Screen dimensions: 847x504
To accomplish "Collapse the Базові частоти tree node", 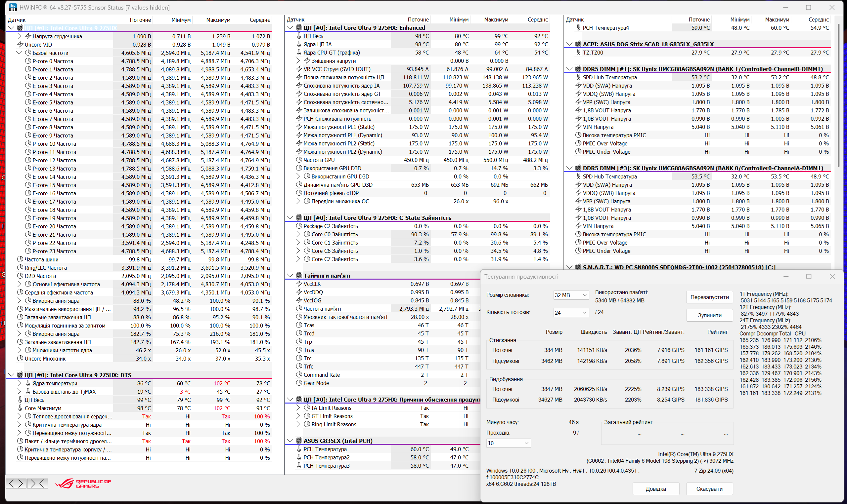I will 19,53.
